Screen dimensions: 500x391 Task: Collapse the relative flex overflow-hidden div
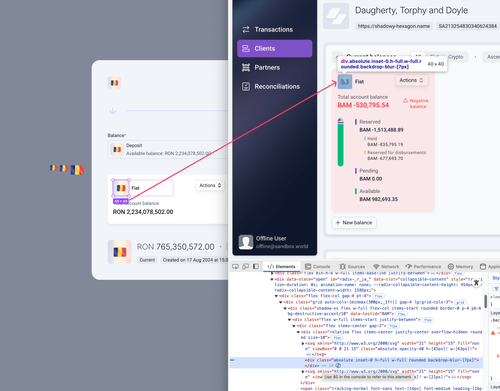click(298, 332)
